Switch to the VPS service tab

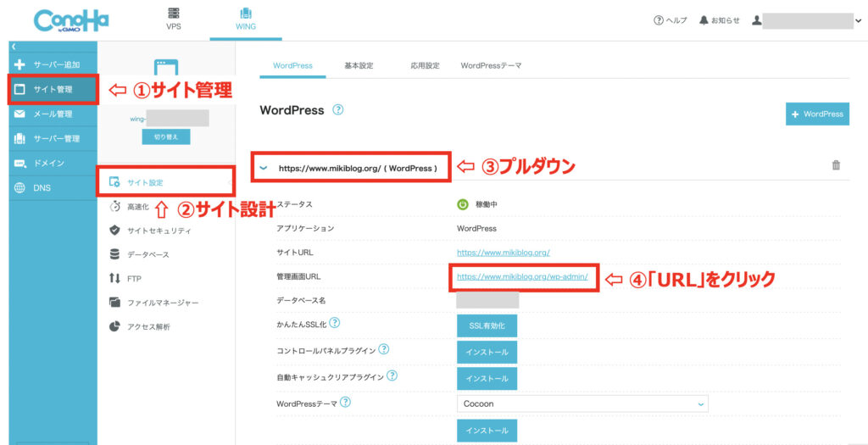click(x=173, y=19)
